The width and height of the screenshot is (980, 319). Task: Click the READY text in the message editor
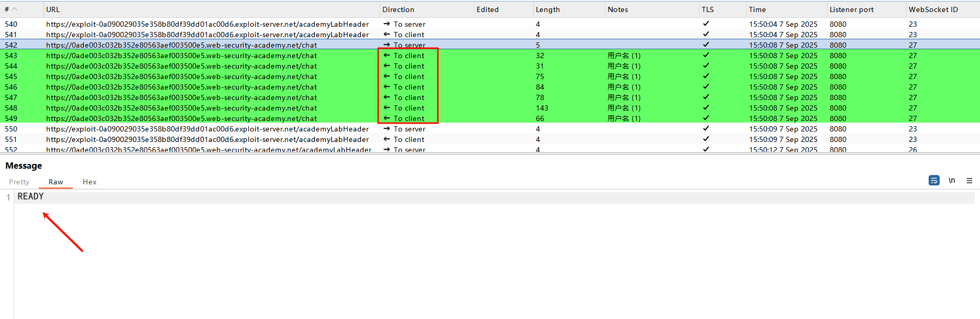pos(30,196)
